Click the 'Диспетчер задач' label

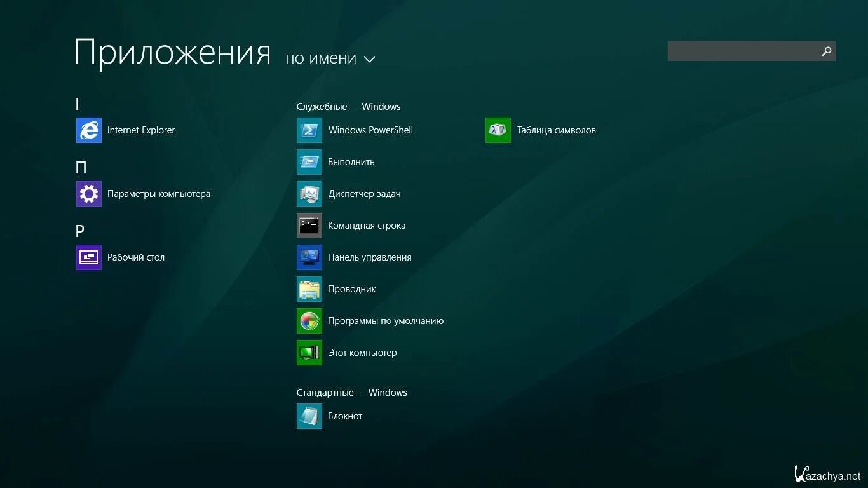point(364,194)
